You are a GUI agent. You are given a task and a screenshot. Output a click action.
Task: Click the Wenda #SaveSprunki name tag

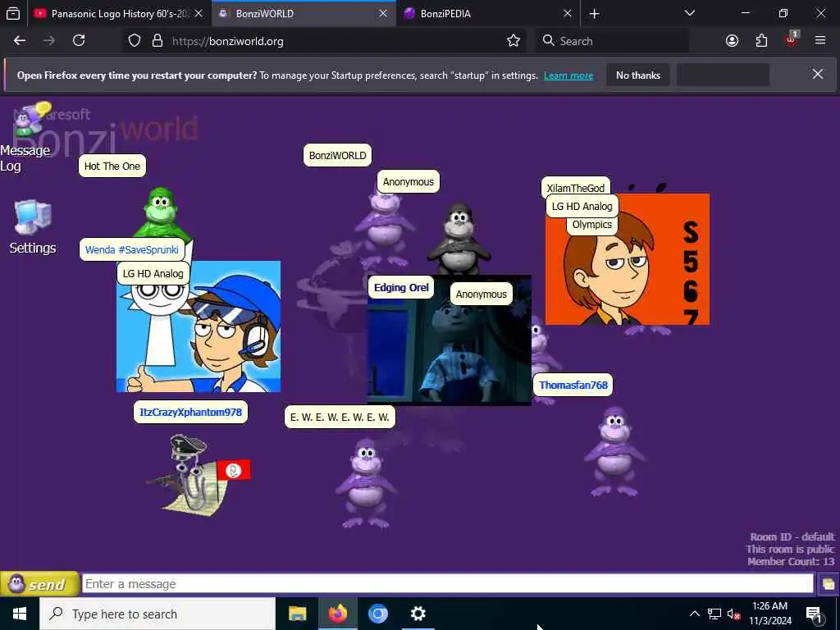coord(132,249)
